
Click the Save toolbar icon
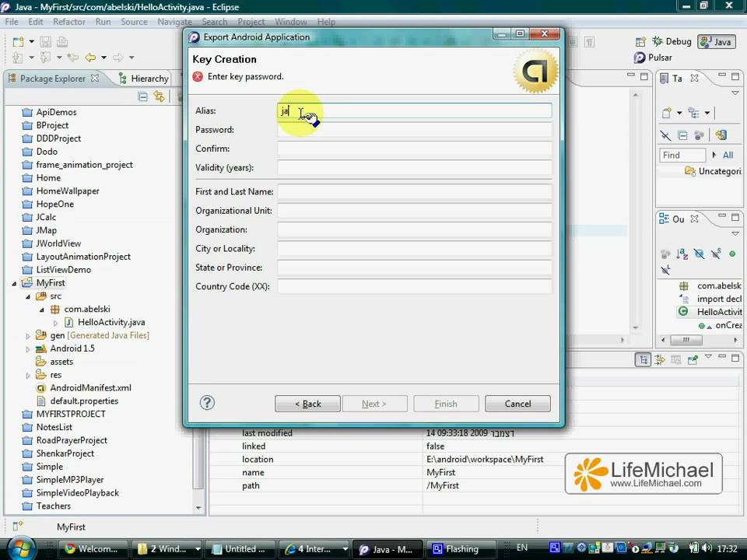[45, 42]
